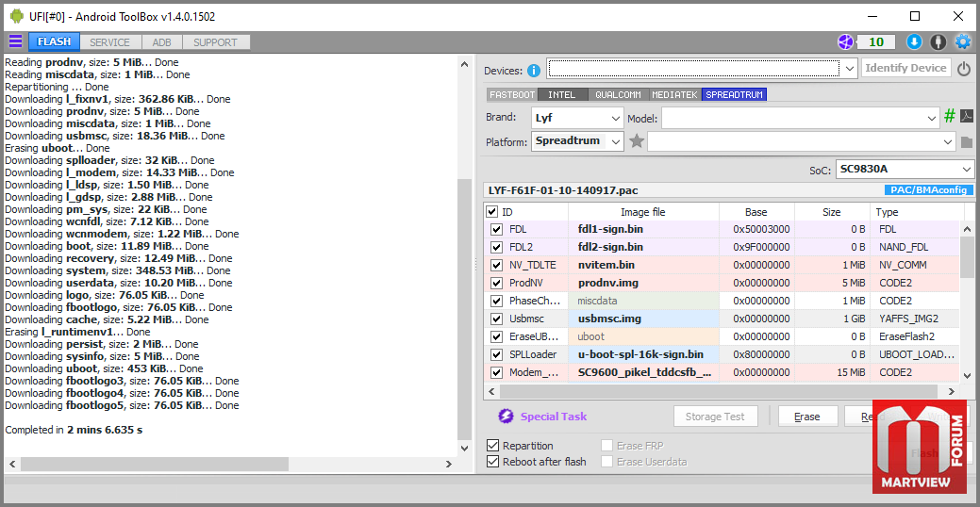Screen dimensions: 980x507
Task: Select the INTEL platform tab
Action: click(562, 95)
